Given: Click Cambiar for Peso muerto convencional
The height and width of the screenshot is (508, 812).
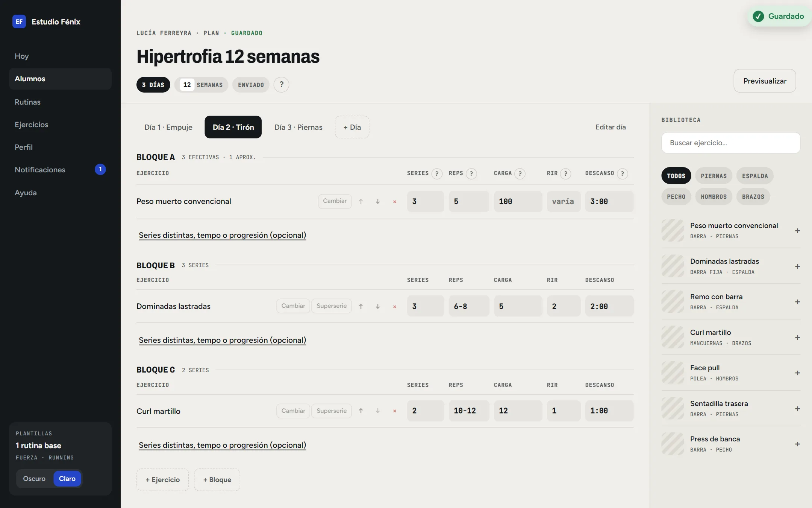Looking at the screenshot, I should click(x=335, y=201).
